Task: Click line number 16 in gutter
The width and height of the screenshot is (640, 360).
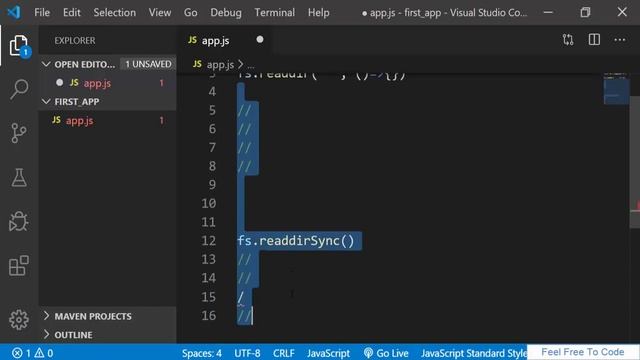Action: pyautogui.click(x=209, y=315)
